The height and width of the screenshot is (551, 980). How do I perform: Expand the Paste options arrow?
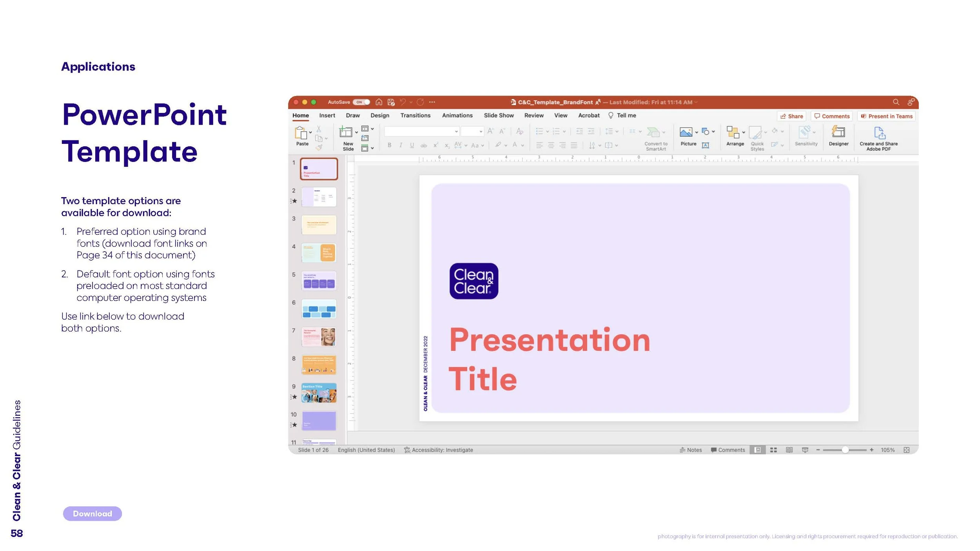pyautogui.click(x=310, y=132)
